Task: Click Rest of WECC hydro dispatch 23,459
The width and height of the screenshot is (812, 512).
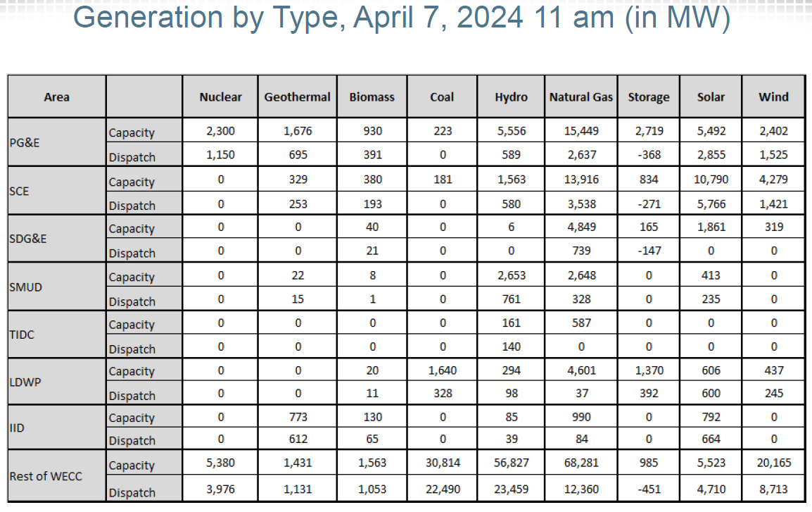Action: click(x=511, y=489)
